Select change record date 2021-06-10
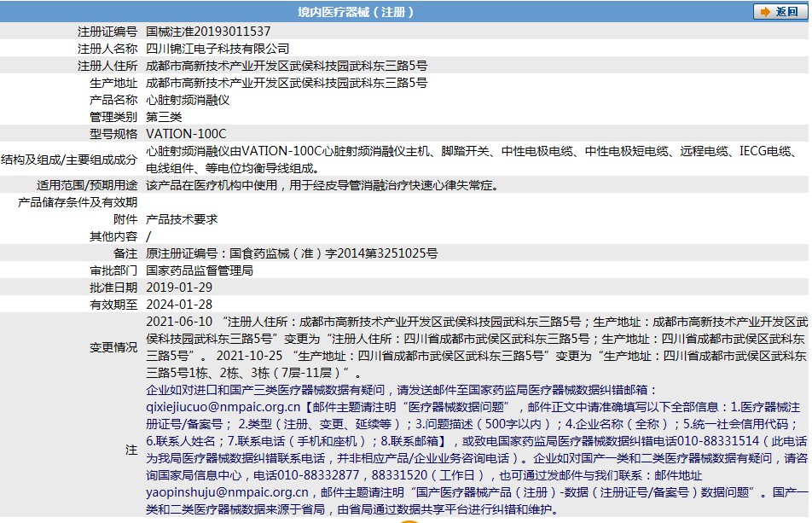 coord(179,323)
